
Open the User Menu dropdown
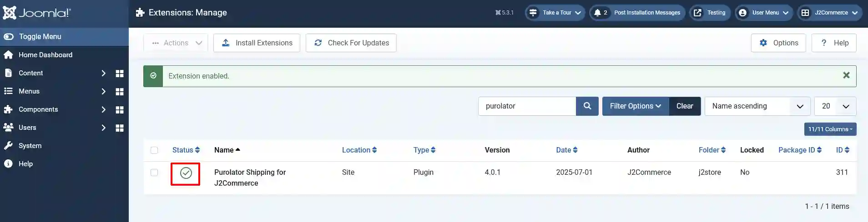pos(764,13)
